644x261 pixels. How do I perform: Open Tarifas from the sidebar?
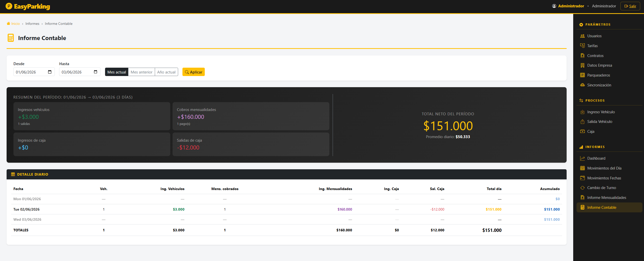click(x=609, y=46)
